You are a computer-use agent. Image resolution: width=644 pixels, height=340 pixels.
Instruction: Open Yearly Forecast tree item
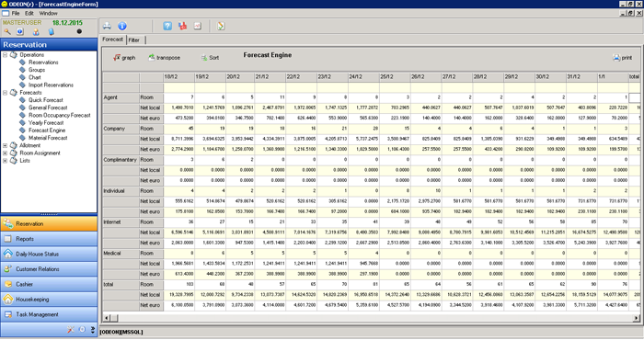(x=46, y=122)
